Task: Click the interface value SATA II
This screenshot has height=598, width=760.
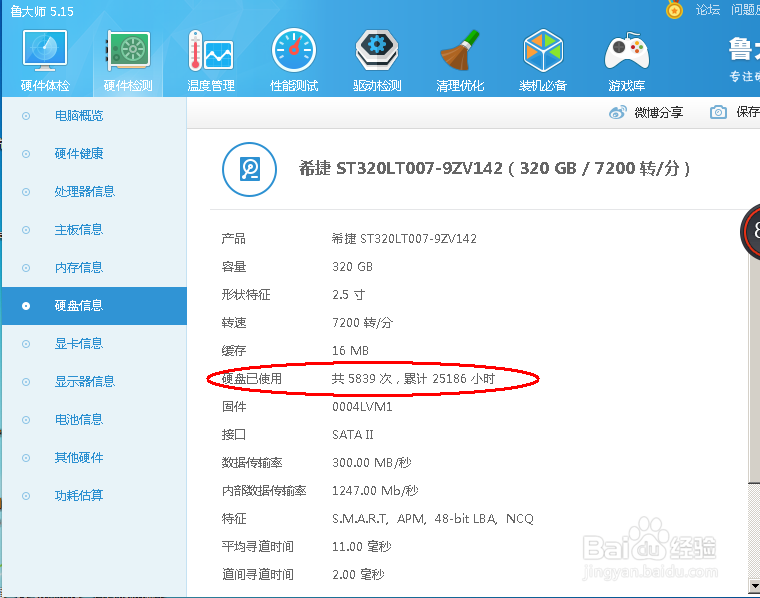Action: click(x=353, y=435)
